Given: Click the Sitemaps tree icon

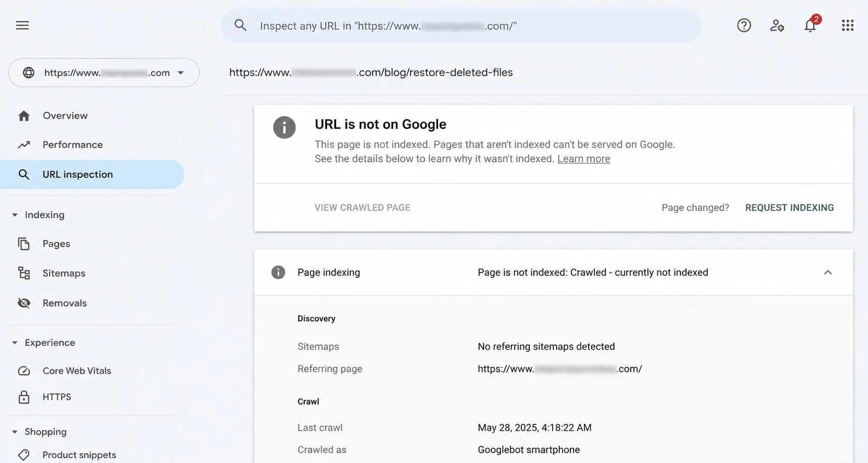Looking at the screenshot, I should click(x=24, y=273).
